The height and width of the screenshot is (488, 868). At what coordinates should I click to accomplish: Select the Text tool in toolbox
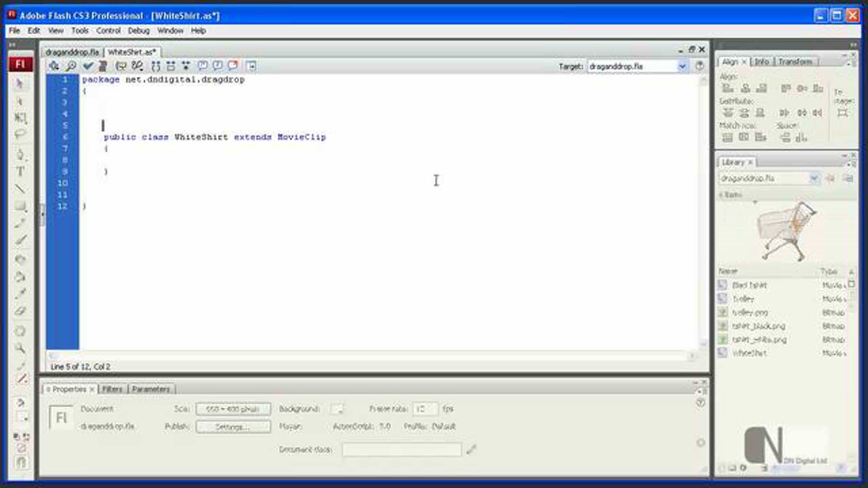pos(20,171)
